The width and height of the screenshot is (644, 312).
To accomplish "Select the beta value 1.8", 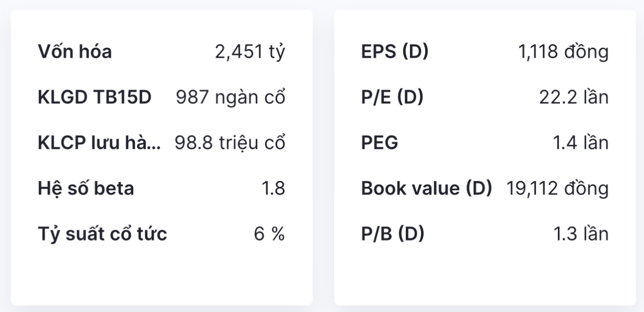I will [x=273, y=188].
